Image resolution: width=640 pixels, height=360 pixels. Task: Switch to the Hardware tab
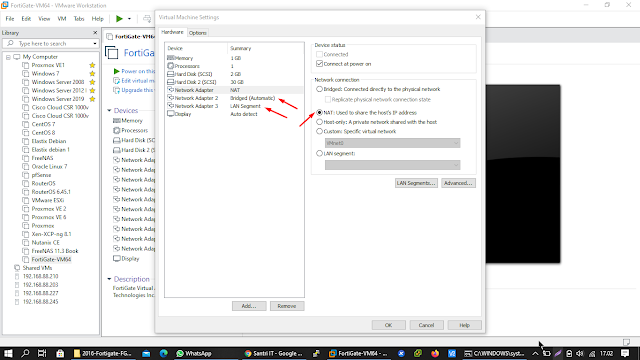coord(172,32)
